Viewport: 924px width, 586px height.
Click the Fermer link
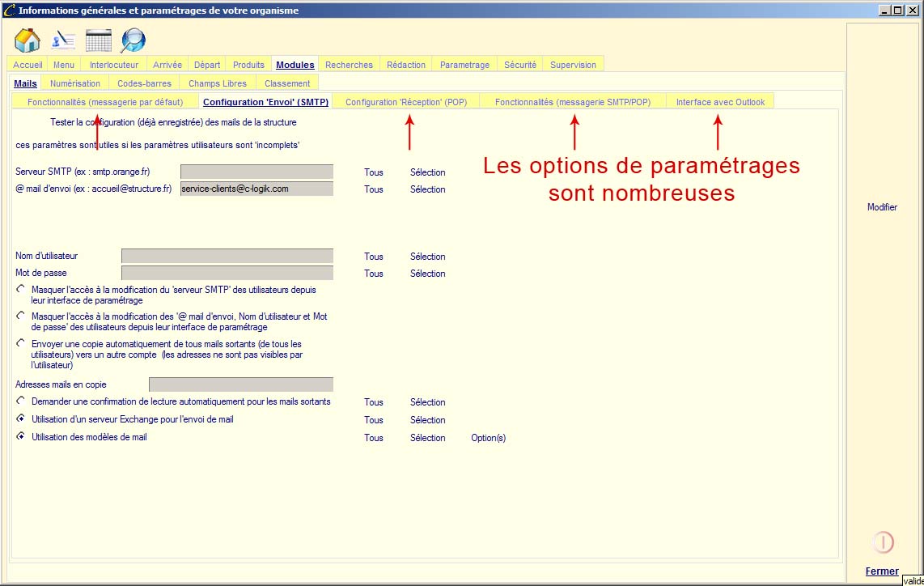pos(882,571)
